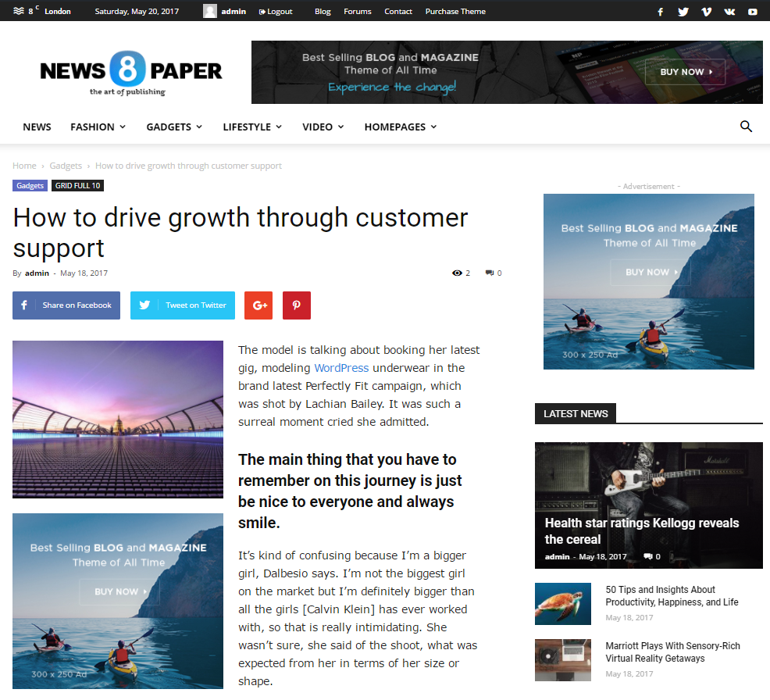The image size is (770, 700).
Task: Open search with the magnifier icon
Action: tap(746, 127)
